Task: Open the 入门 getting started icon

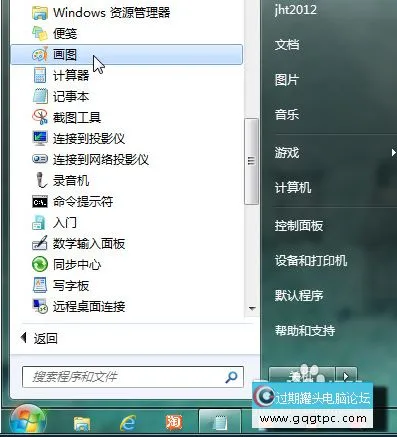Action: pyautogui.click(x=39, y=223)
